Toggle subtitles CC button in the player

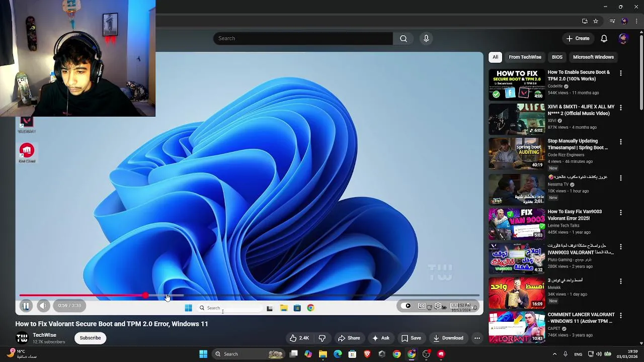coord(422,306)
